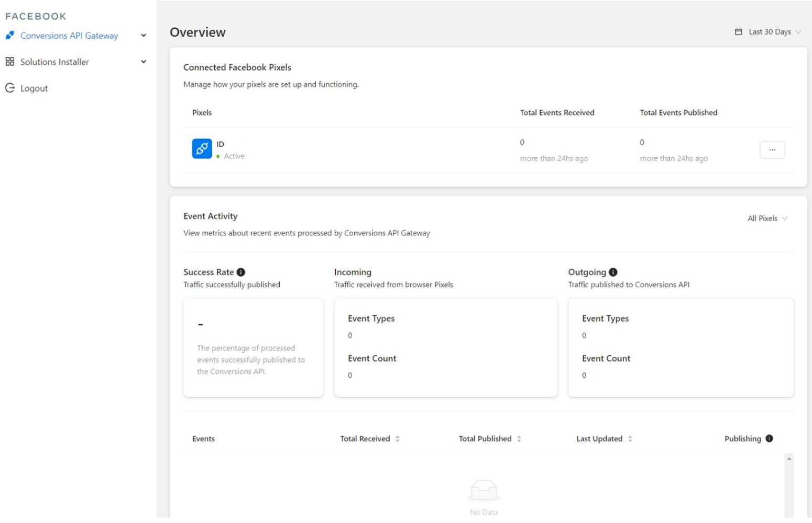Sort by Last Updated column arrows
Viewport: 812px width, 523px height.
(630, 439)
